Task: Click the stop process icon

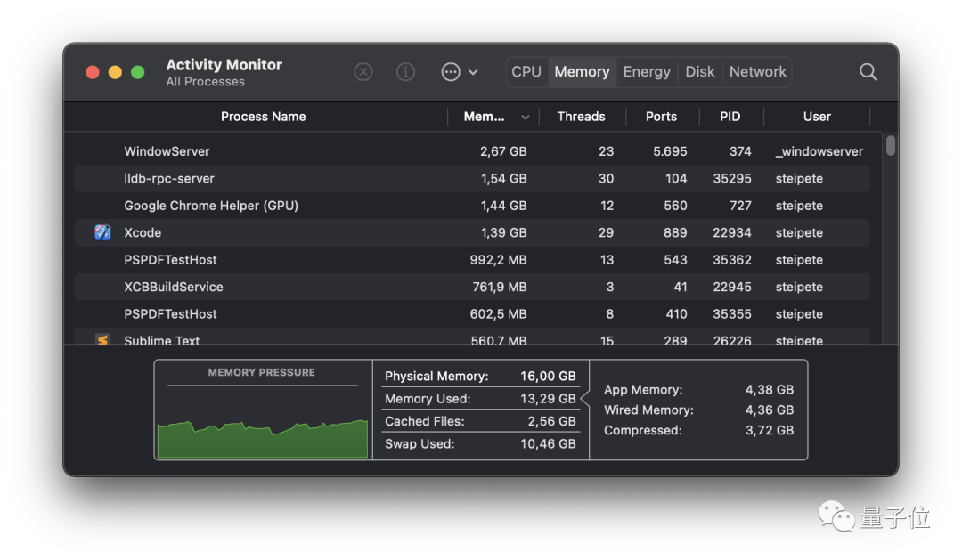Action: (x=363, y=72)
